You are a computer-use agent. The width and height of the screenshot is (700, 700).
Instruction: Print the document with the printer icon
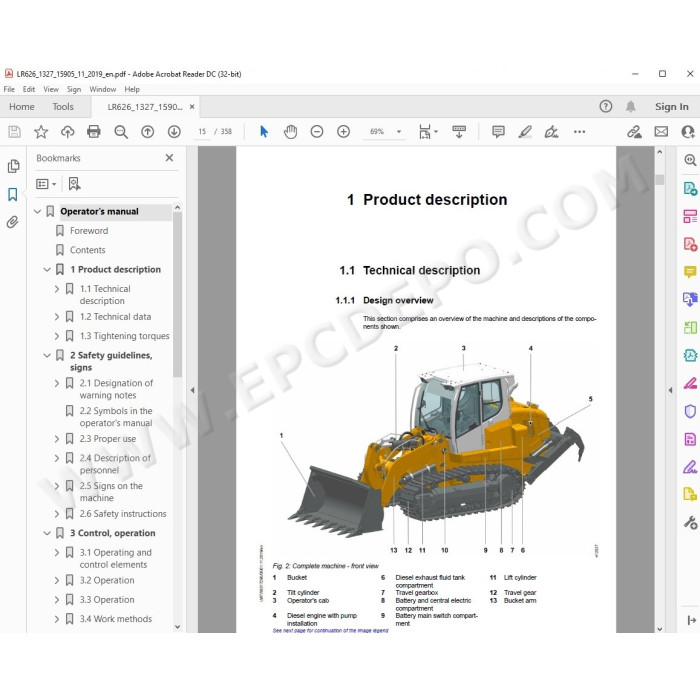click(94, 132)
